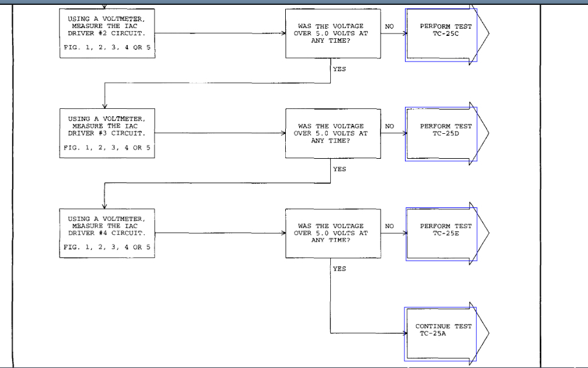Click the YES label leading to DRIVER #3 box
The height and width of the screenshot is (368, 588).
coord(339,69)
